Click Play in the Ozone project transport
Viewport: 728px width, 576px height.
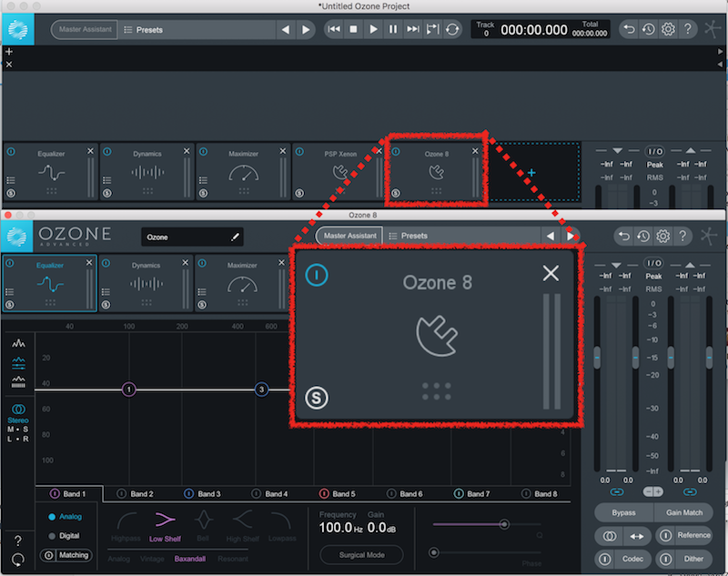pos(373,29)
